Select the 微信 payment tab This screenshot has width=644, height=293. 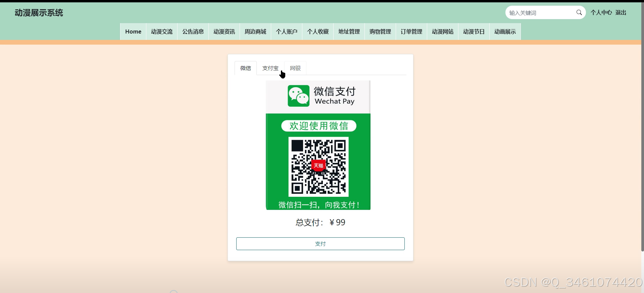click(246, 68)
